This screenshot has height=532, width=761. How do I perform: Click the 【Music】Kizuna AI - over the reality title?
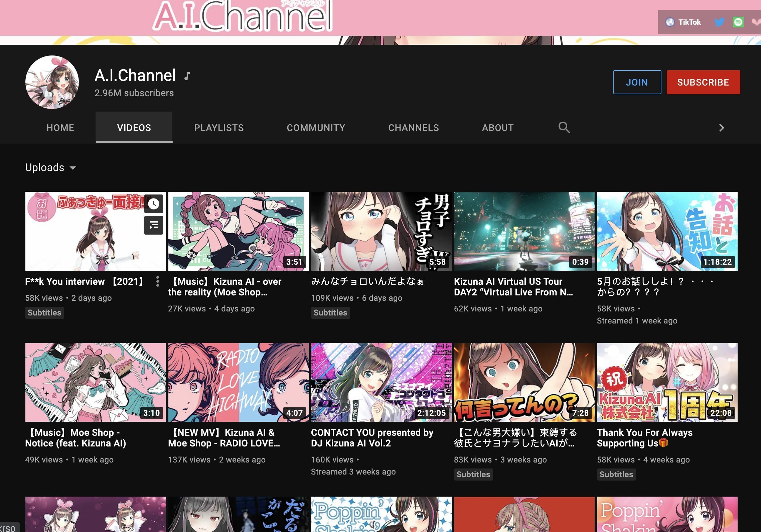pos(225,287)
